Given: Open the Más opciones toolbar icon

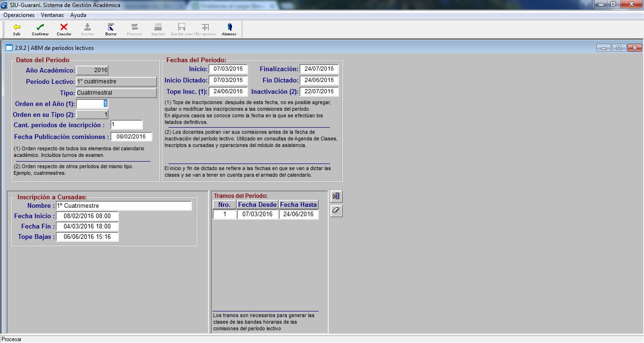Looking at the screenshot, I should [x=205, y=29].
